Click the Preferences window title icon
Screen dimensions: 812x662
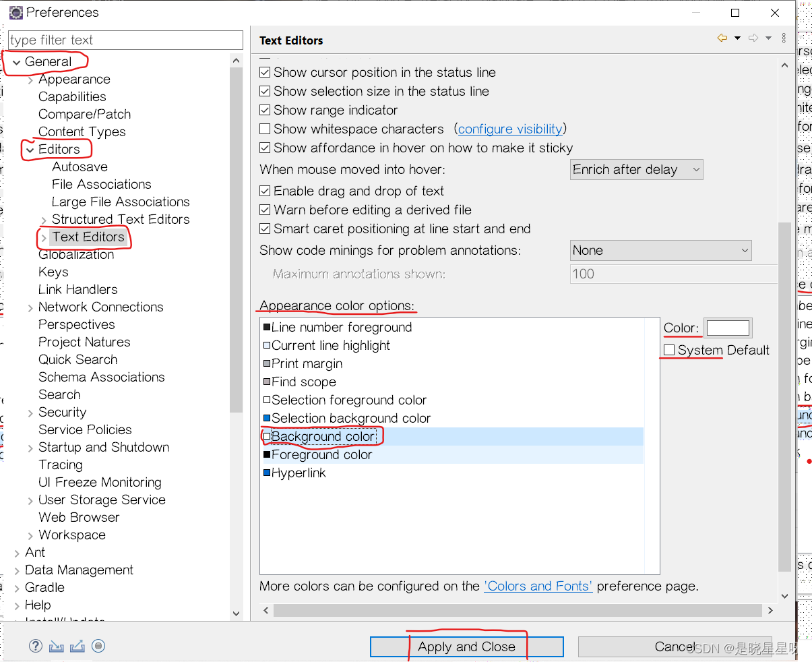click(x=15, y=12)
